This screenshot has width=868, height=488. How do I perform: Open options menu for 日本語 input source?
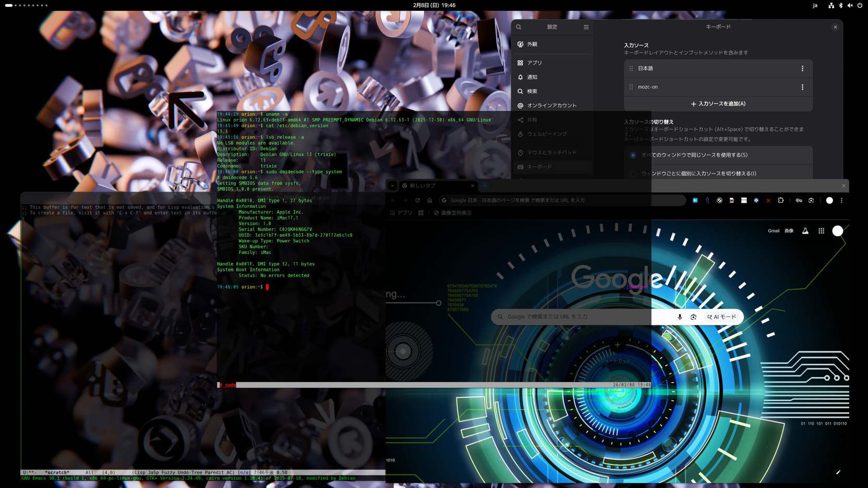[802, 68]
